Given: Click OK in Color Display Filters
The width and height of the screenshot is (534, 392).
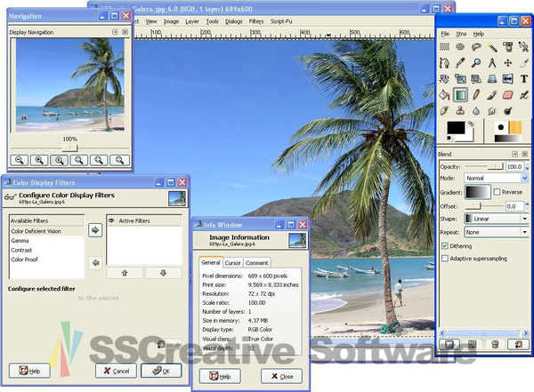Looking at the screenshot, I should point(161,371).
